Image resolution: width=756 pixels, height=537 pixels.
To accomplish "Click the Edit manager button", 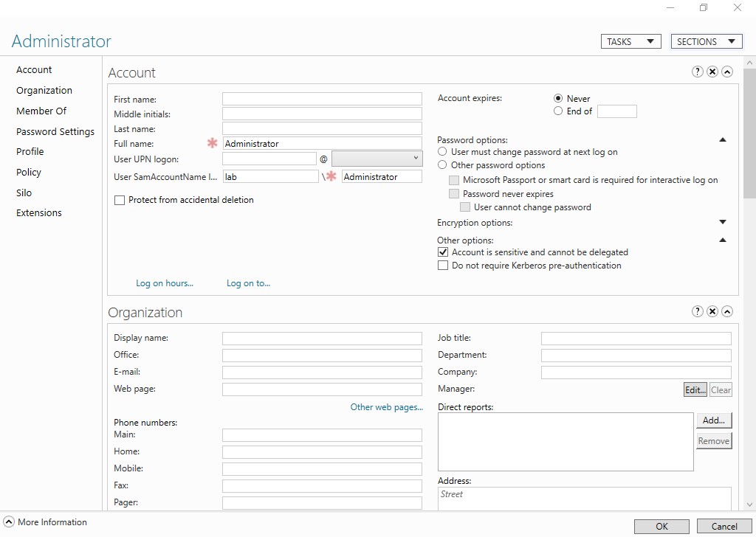I will click(695, 390).
